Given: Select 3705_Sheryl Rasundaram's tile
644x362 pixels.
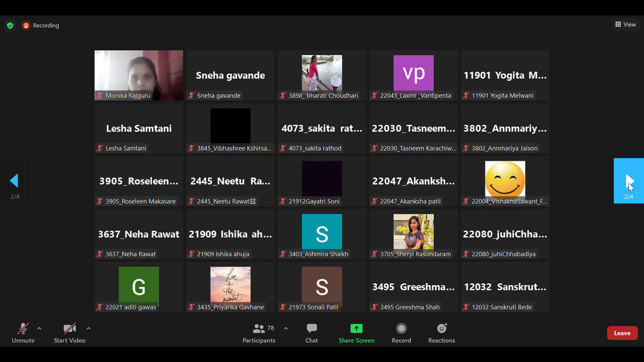Looking at the screenshot, I should coord(413,234).
